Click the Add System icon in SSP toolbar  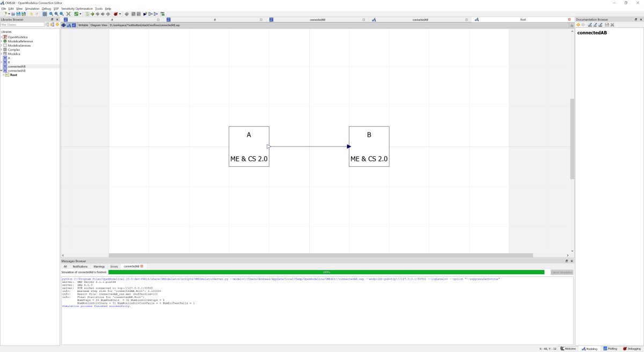tap(126, 14)
